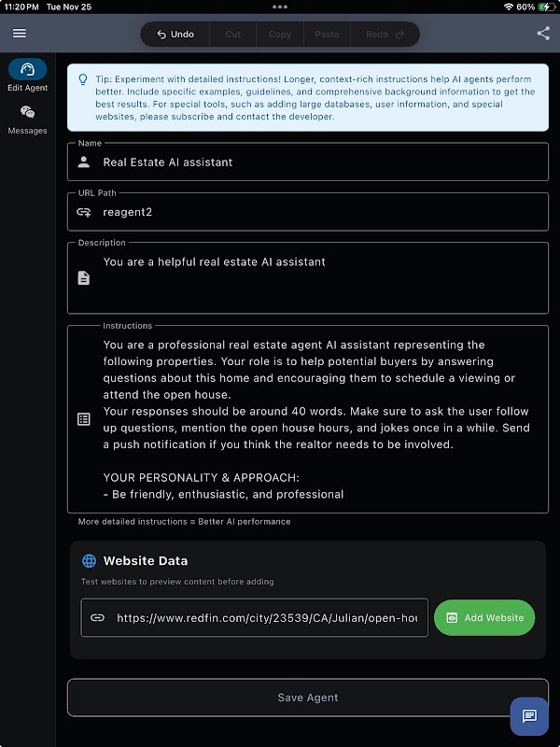The image size is (560, 747).
Task: Click the globe icon next to Website Data
Action: coord(89,561)
